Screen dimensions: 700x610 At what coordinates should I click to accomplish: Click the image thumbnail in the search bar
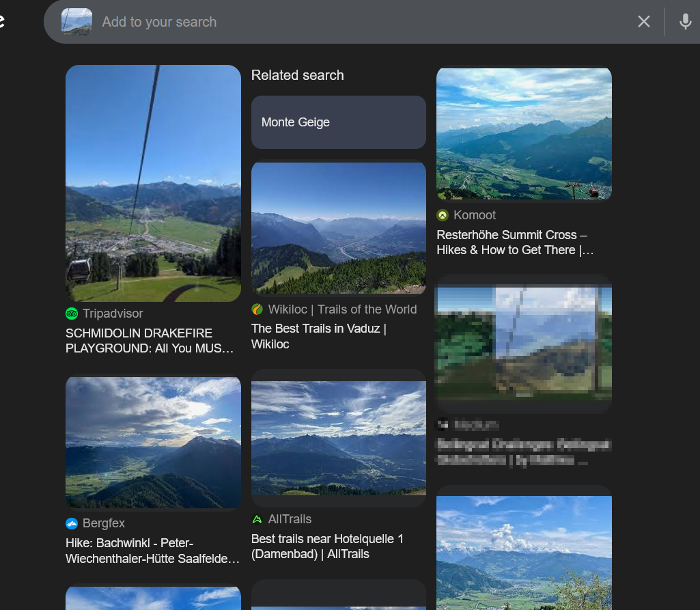point(76,22)
